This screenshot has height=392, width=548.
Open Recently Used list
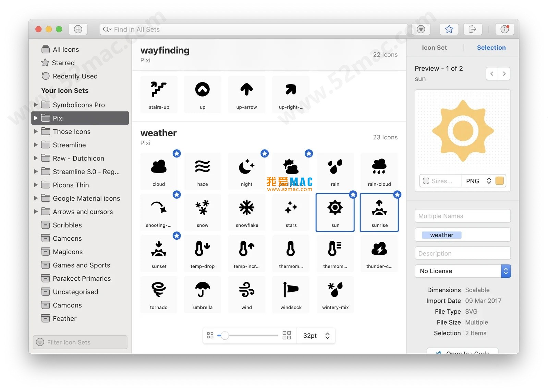80,76
